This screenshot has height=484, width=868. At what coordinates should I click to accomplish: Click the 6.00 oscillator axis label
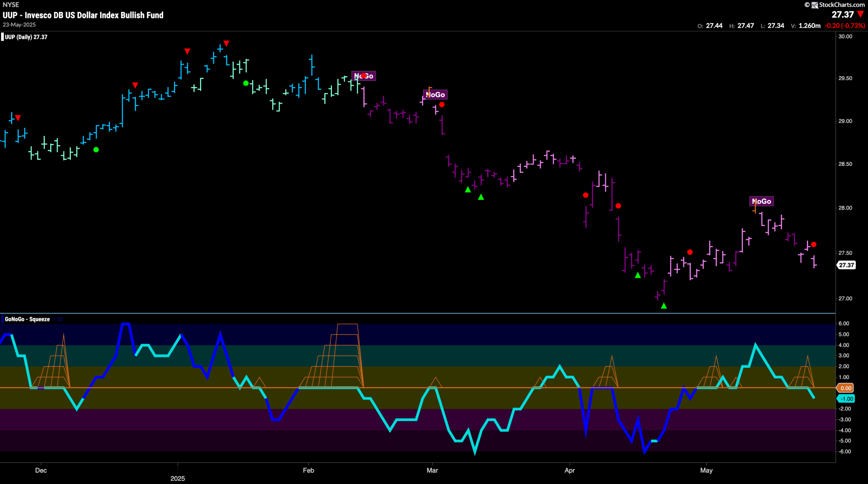click(x=844, y=324)
